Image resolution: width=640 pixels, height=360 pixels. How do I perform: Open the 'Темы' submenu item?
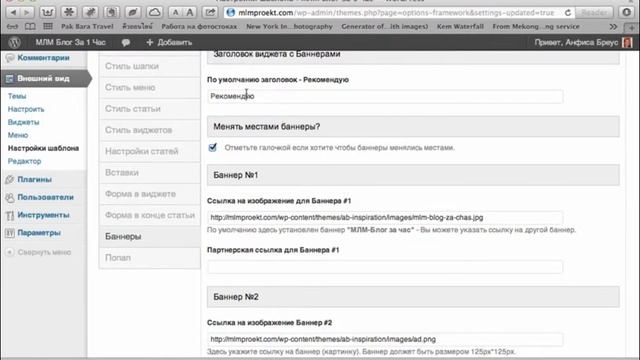click(17, 96)
